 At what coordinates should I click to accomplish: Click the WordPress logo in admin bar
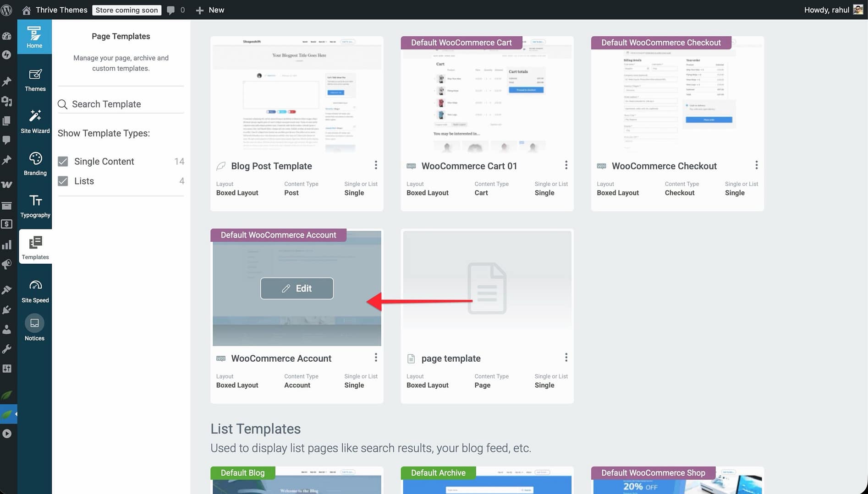point(7,10)
